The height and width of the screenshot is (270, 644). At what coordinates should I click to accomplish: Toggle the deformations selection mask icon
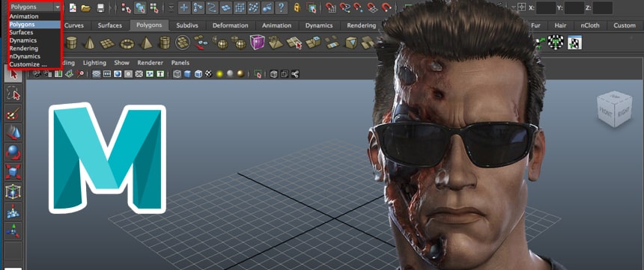point(240,7)
